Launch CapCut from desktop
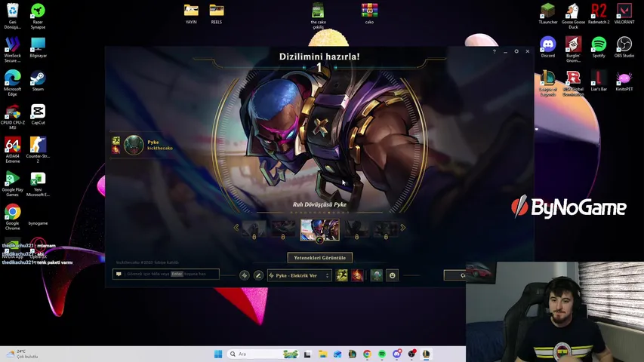The width and height of the screenshot is (644, 362). [x=38, y=114]
